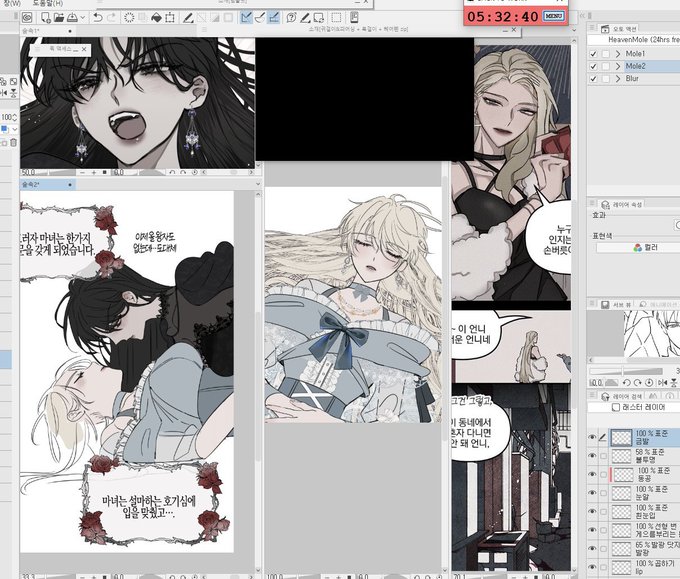The image size is (680, 579).
Task: Open the Clip Studio support help icon
Action: pos(291,18)
